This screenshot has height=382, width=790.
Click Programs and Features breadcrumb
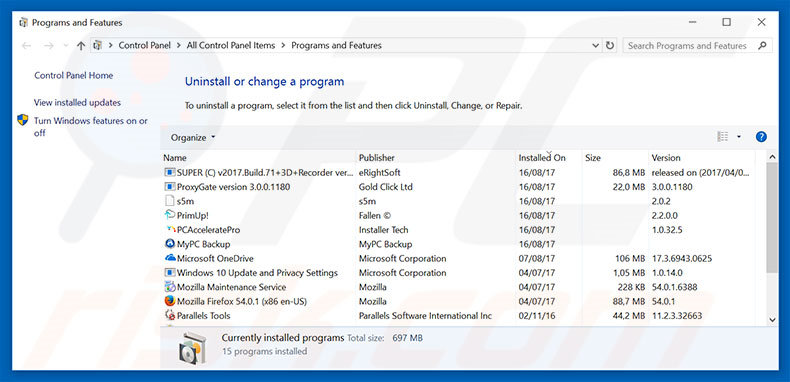[336, 45]
